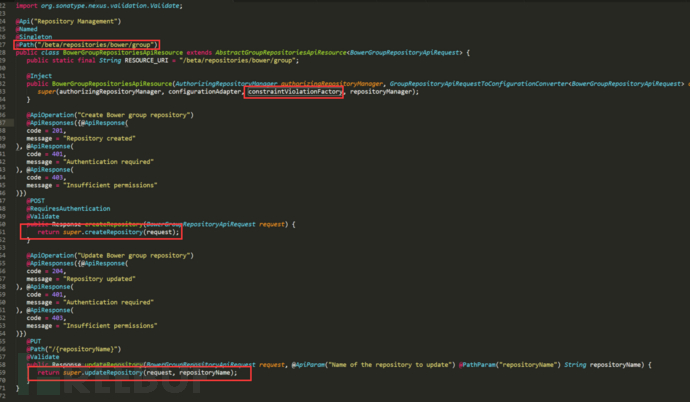Image resolution: width=690 pixels, height=402 pixels.
Task: Click the import org.sonatype.nexus.validation.Validate line
Action: click(x=99, y=6)
